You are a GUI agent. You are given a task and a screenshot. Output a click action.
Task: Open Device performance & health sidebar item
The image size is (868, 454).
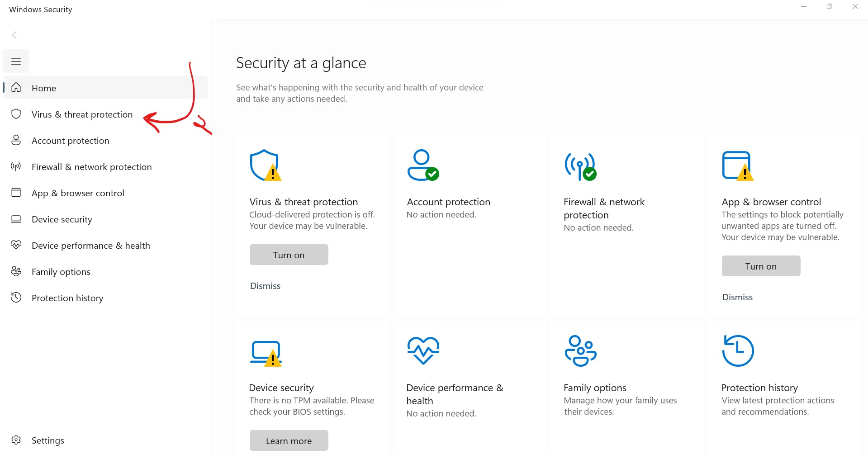pyautogui.click(x=105, y=245)
